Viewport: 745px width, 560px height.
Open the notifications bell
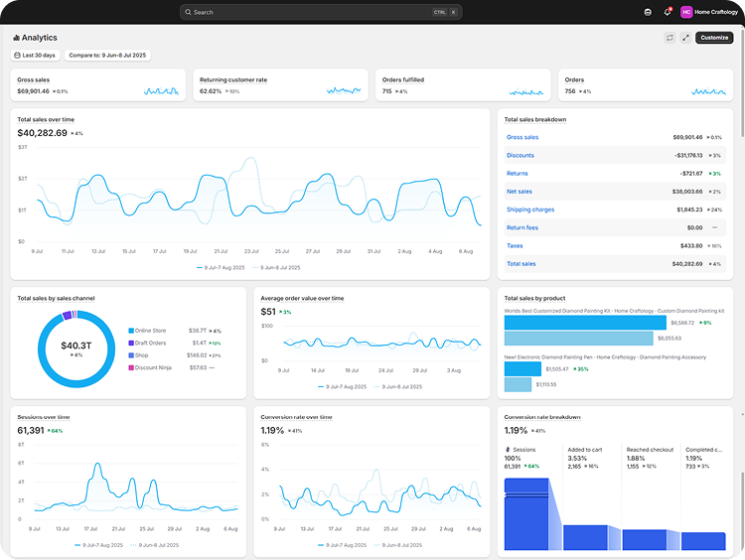click(668, 12)
